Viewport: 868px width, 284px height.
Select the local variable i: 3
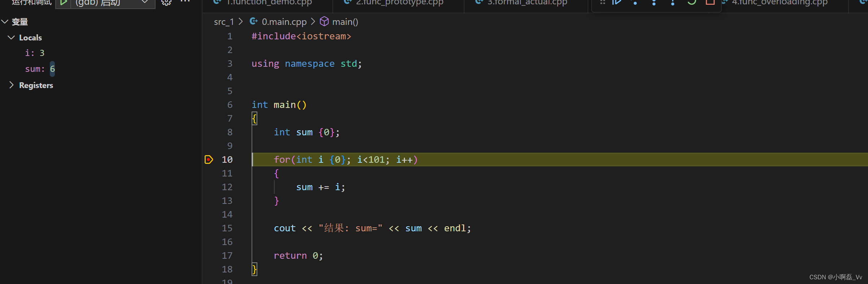pyautogui.click(x=35, y=53)
